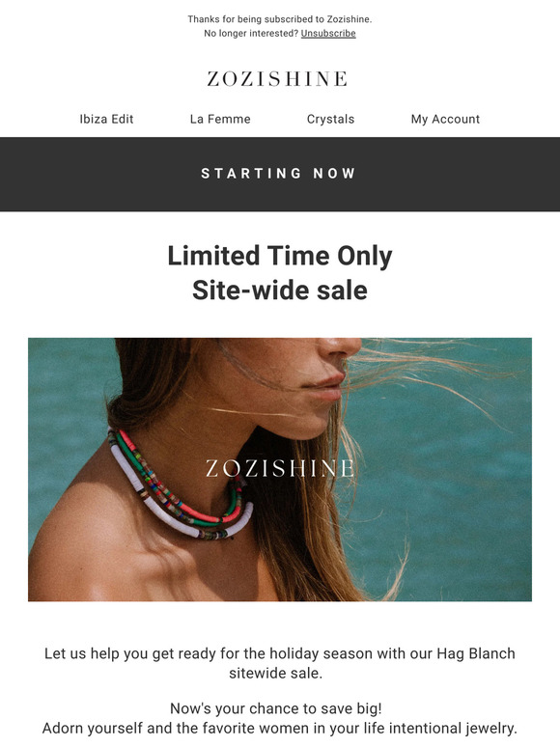Click the STARTING NOW banner text
560x747 pixels.
pos(279,174)
